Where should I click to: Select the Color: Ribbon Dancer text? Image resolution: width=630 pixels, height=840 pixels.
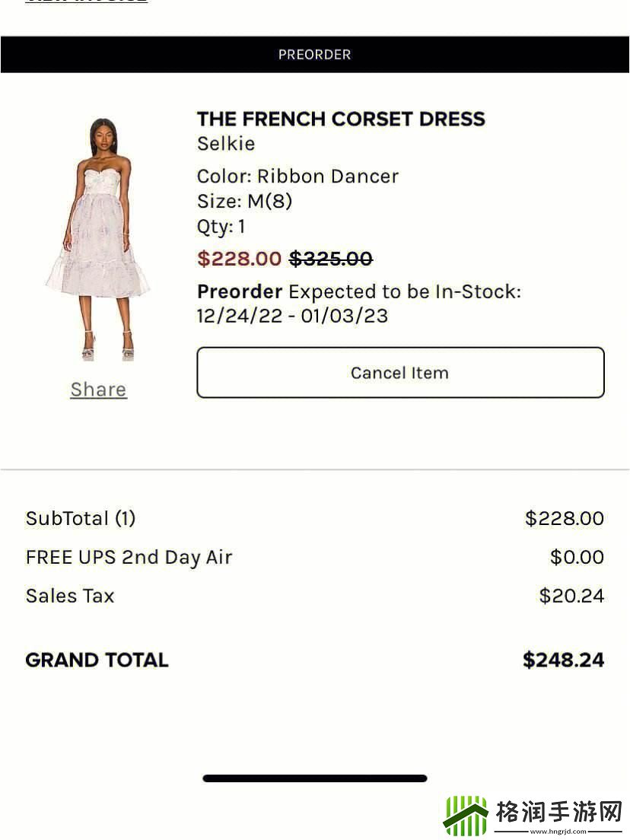point(297,176)
